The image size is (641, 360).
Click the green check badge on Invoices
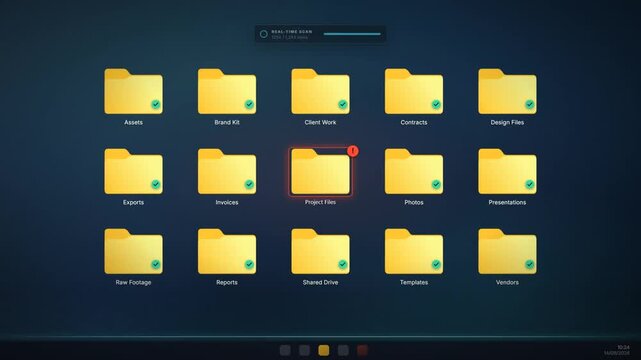[x=249, y=184]
